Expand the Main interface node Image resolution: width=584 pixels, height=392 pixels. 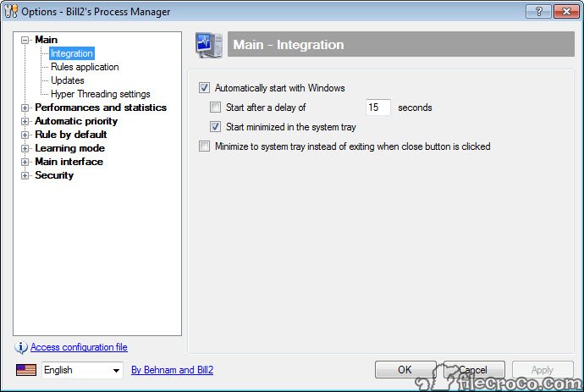click(x=25, y=162)
